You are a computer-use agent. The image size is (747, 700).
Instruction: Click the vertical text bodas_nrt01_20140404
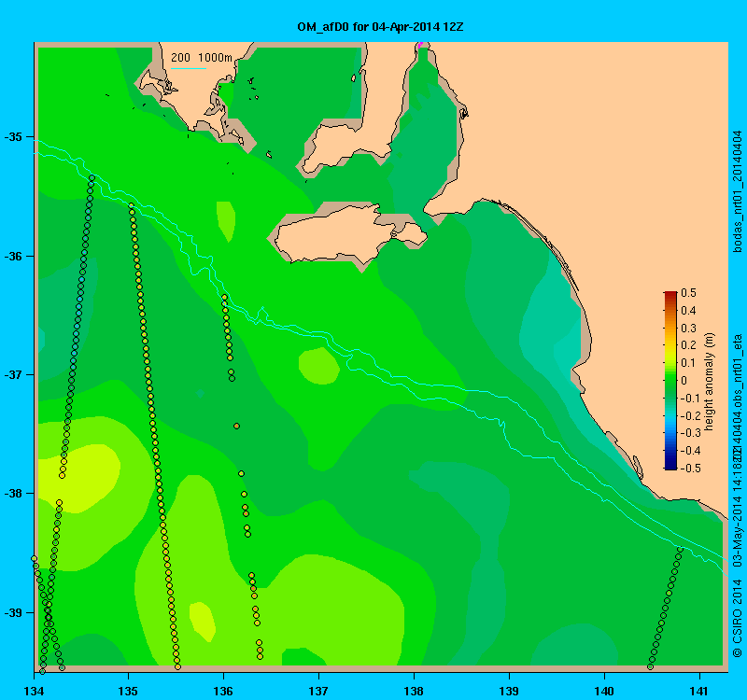pos(737,191)
